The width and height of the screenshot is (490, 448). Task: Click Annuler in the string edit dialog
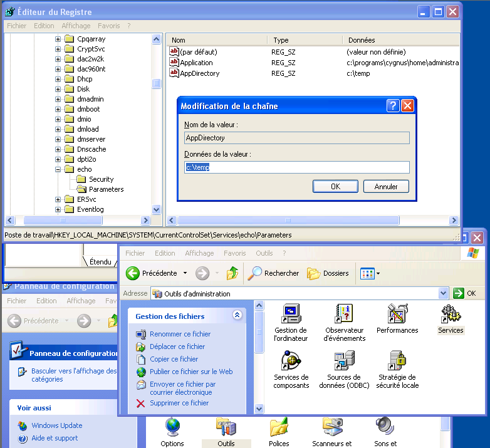click(386, 187)
